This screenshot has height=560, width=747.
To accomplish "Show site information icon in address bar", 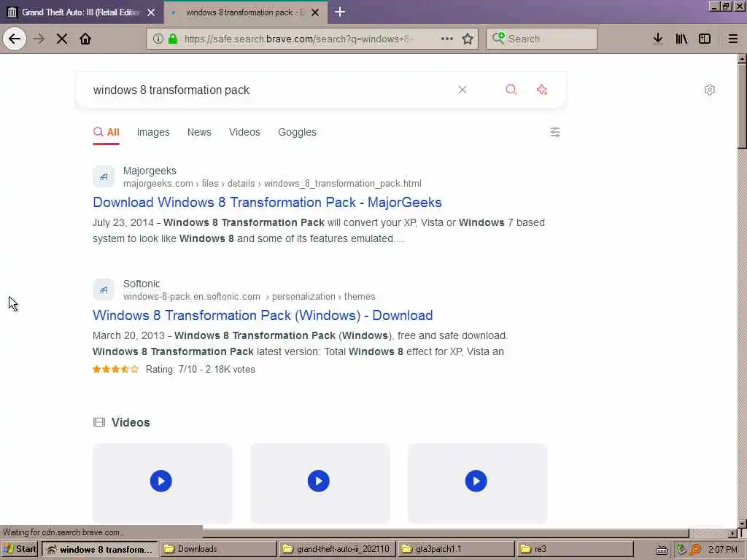I will pos(158,39).
